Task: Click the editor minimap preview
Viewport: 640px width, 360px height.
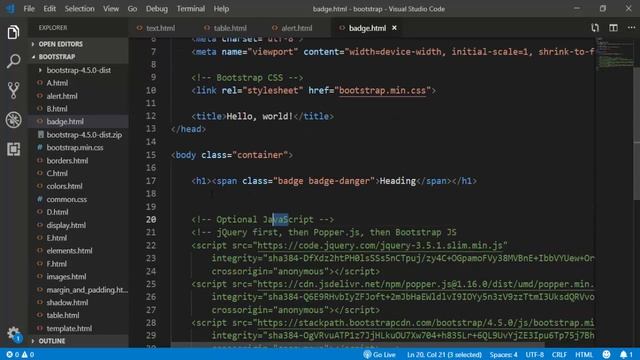Action: coord(615,53)
